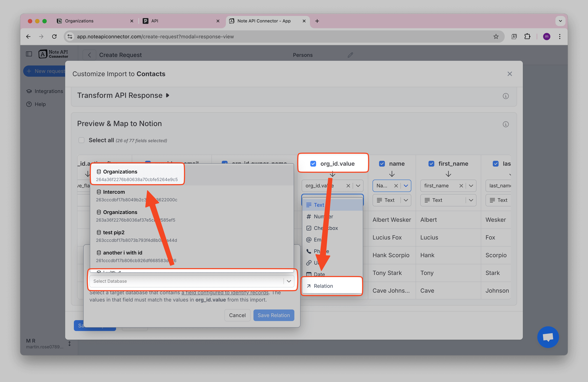Image resolution: width=588 pixels, height=382 pixels.
Task: Go back with the Create Request chevron
Action: 89,55
